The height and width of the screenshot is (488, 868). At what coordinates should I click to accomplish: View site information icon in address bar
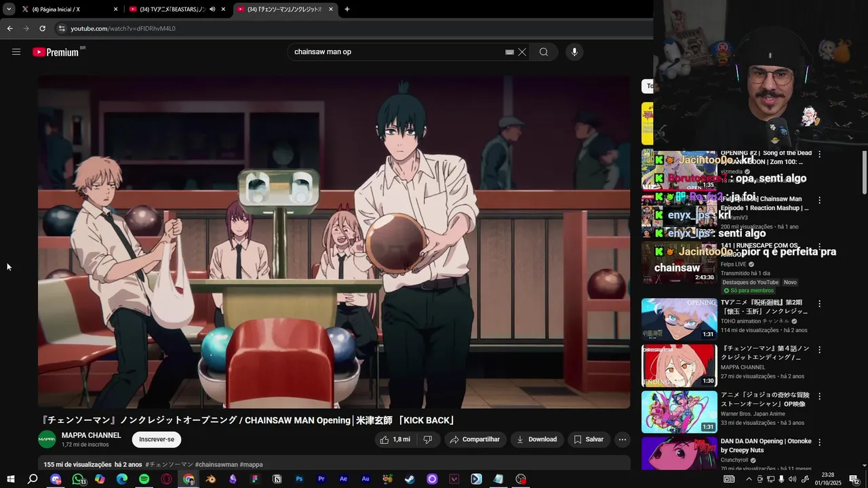click(x=62, y=28)
